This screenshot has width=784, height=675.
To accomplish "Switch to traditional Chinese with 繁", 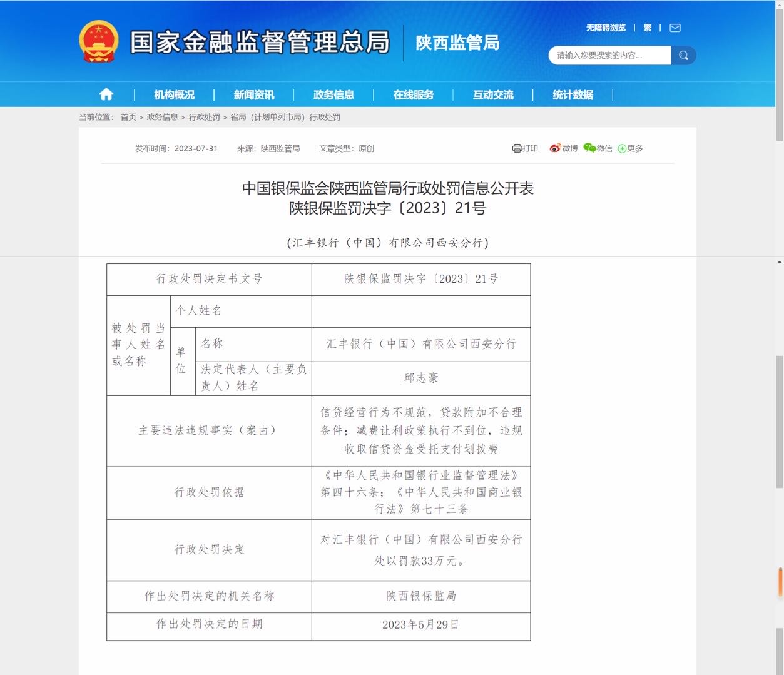I will tap(648, 28).
